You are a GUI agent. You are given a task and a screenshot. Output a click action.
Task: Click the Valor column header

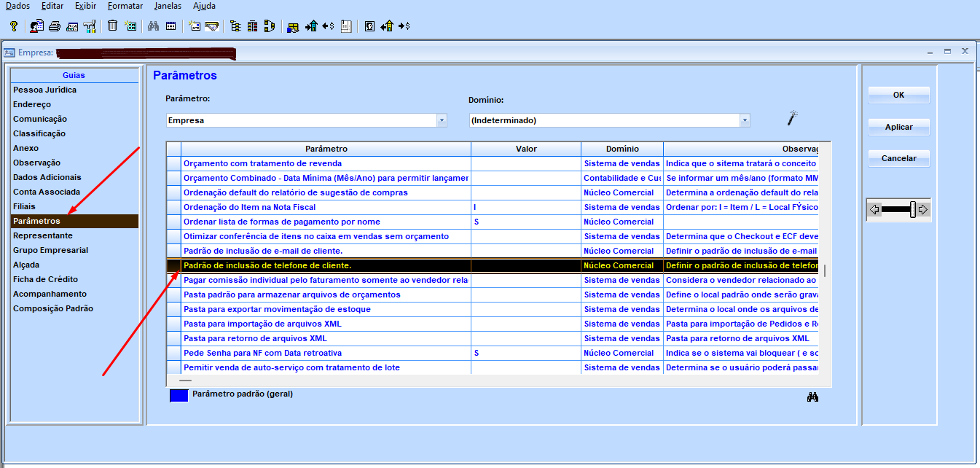525,149
